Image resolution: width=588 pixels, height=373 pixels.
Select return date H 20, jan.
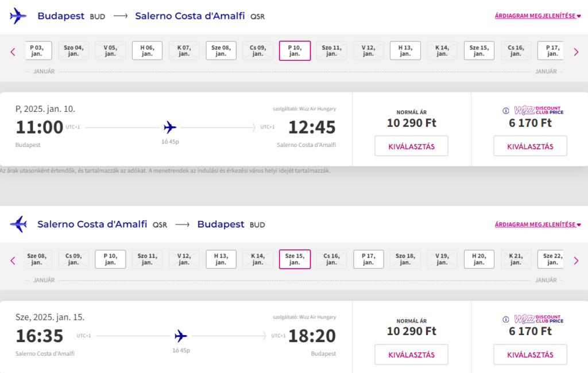point(479,259)
